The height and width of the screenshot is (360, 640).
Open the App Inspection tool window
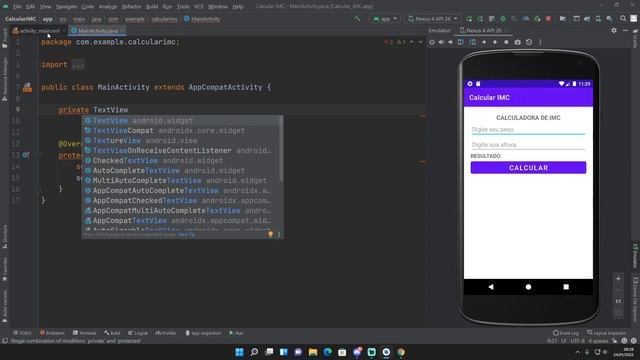pyautogui.click(x=202, y=333)
